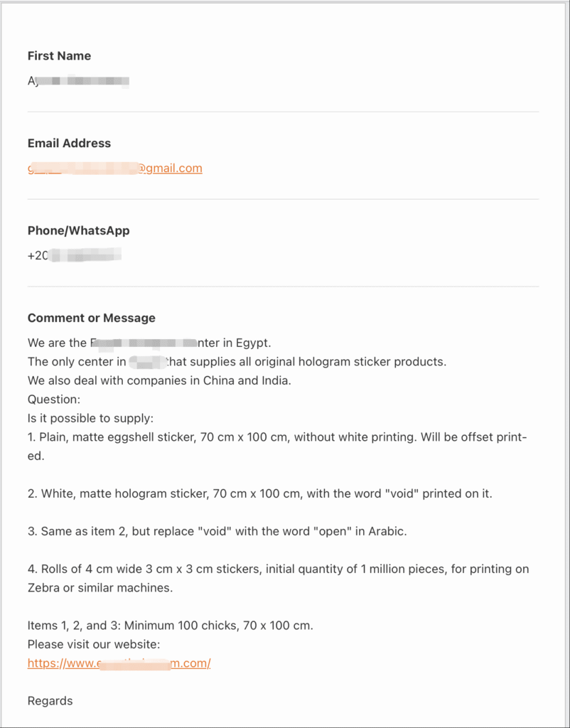Open the website URL link in the message

(x=119, y=663)
